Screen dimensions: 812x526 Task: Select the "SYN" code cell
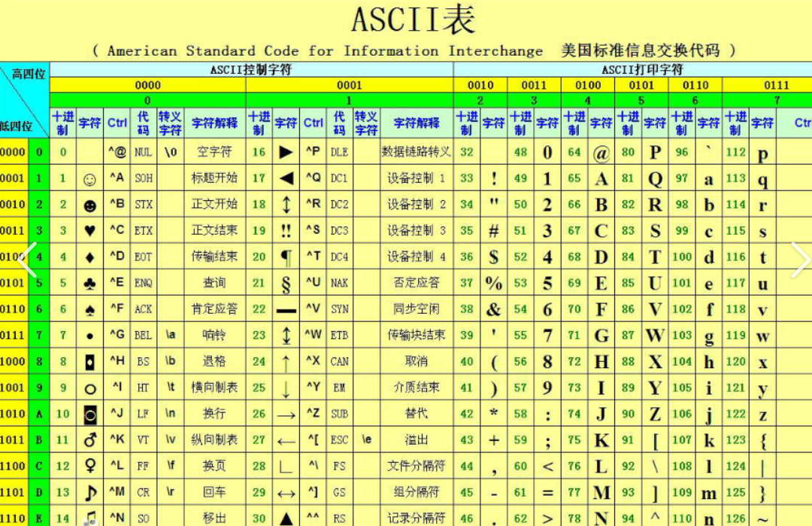pyautogui.click(x=339, y=309)
